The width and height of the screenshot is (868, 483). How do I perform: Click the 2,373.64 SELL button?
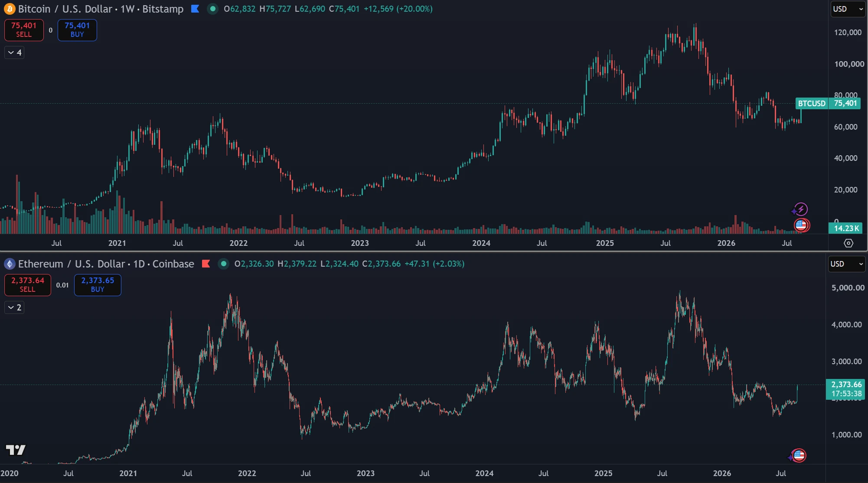coord(28,285)
